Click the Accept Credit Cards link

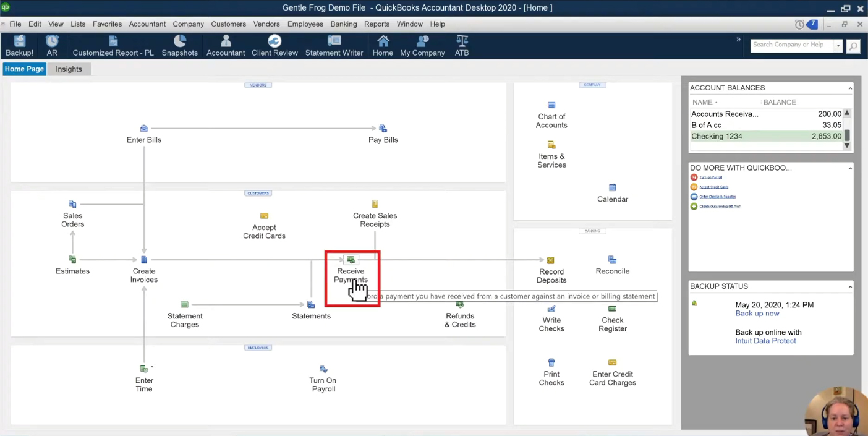[713, 187]
